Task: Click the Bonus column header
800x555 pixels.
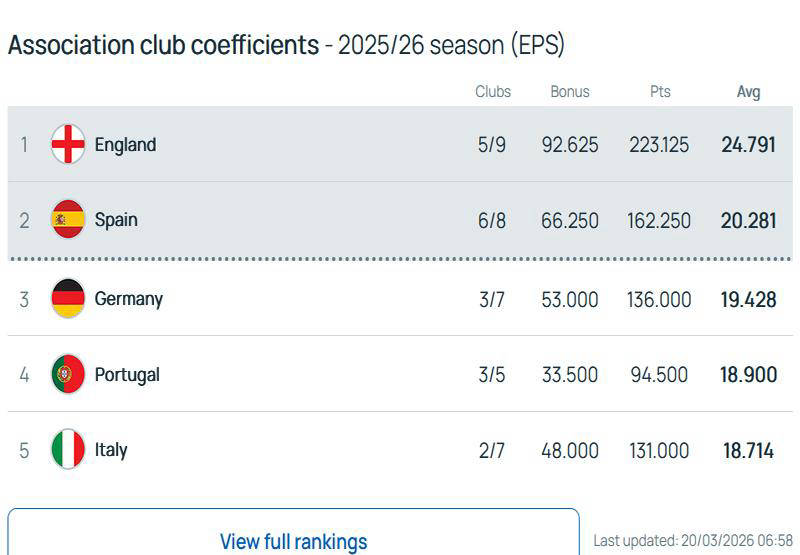Action: click(570, 91)
